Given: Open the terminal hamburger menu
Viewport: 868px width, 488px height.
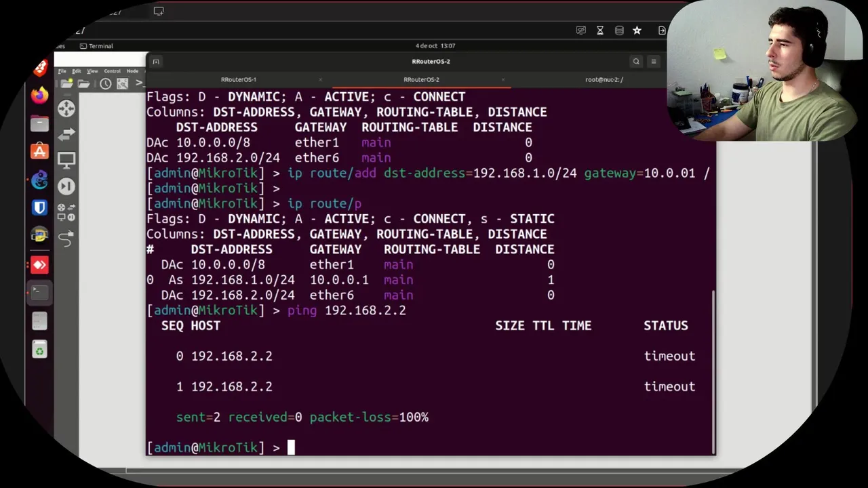Looking at the screenshot, I should [x=654, y=62].
